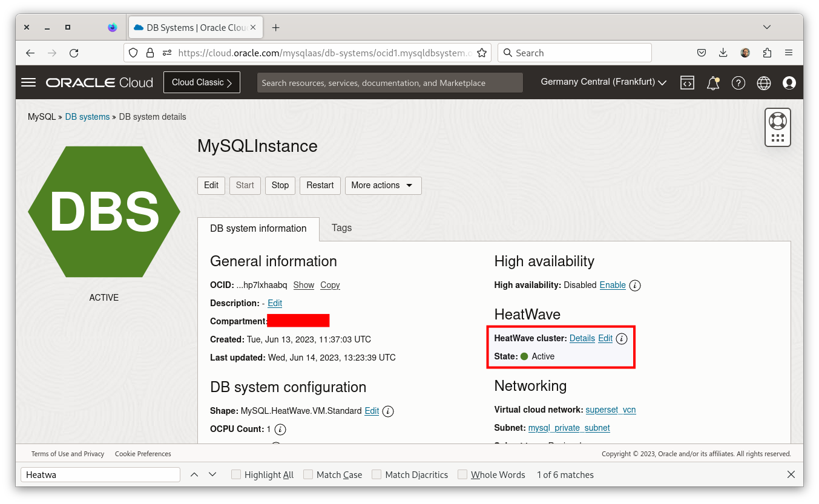This screenshot has width=819, height=504.
Task: Expand the More actions dropdown
Action: 383,185
